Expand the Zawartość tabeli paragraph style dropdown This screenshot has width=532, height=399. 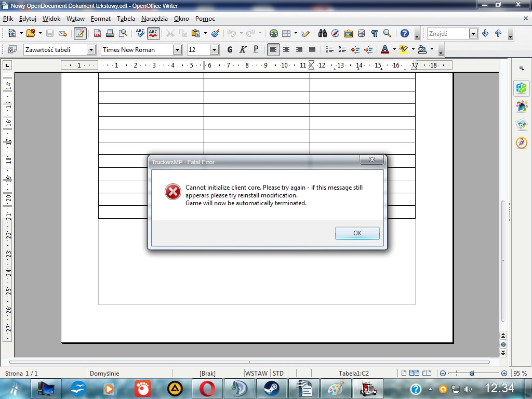(x=91, y=50)
